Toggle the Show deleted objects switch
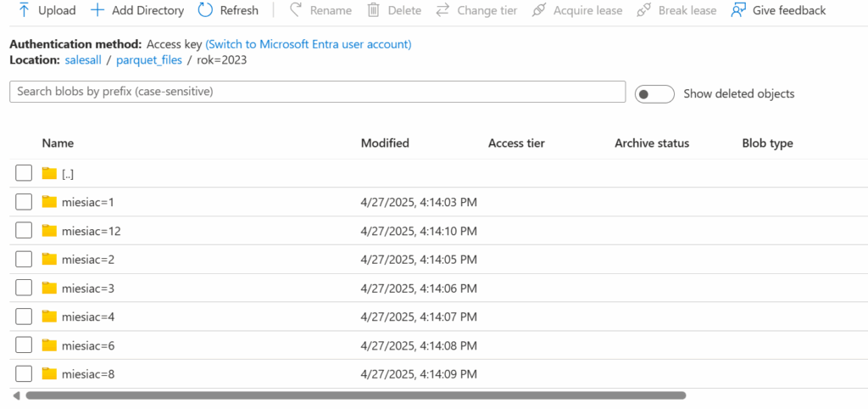Screen dimensions: 868x409 click(x=654, y=94)
